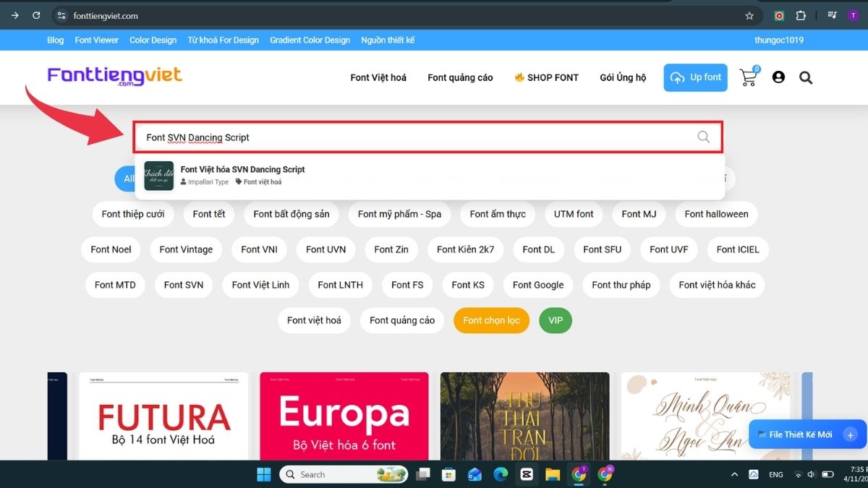
Task: Click the File Thiết Kế Mới button
Action: 807,435
